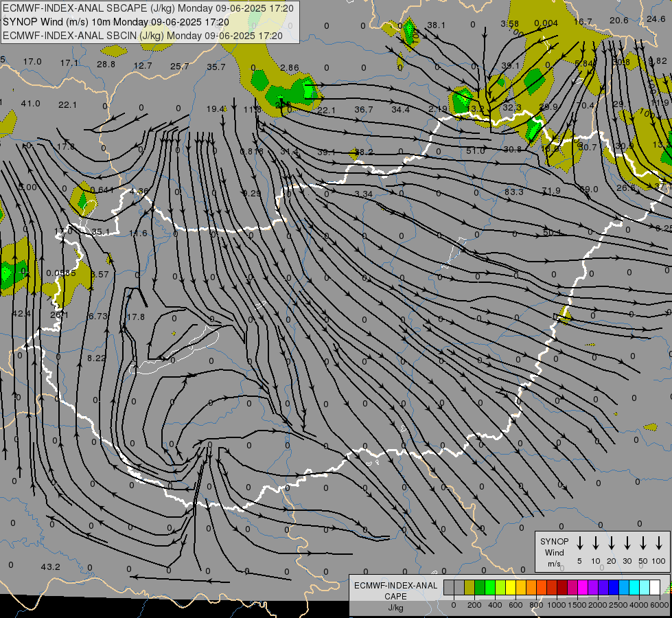672x618 pixels.
Task: Click the 83.3 value on the map
Action: point(514,192)
